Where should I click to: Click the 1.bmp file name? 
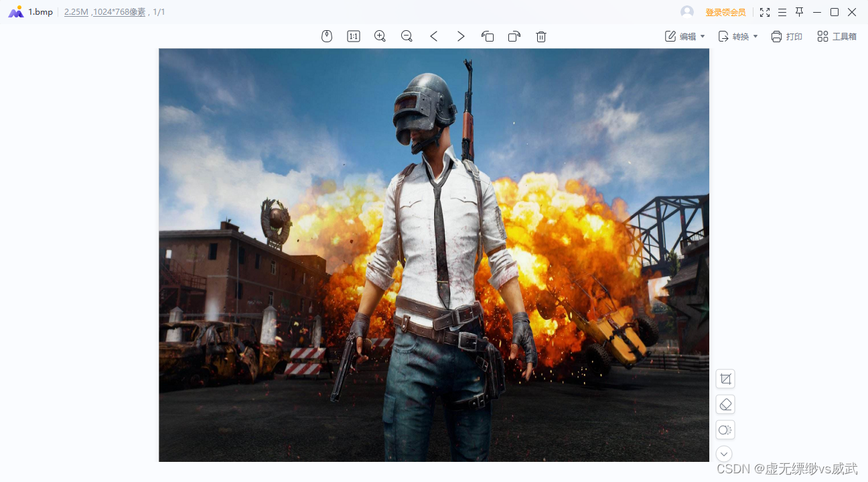pos(40,12)
